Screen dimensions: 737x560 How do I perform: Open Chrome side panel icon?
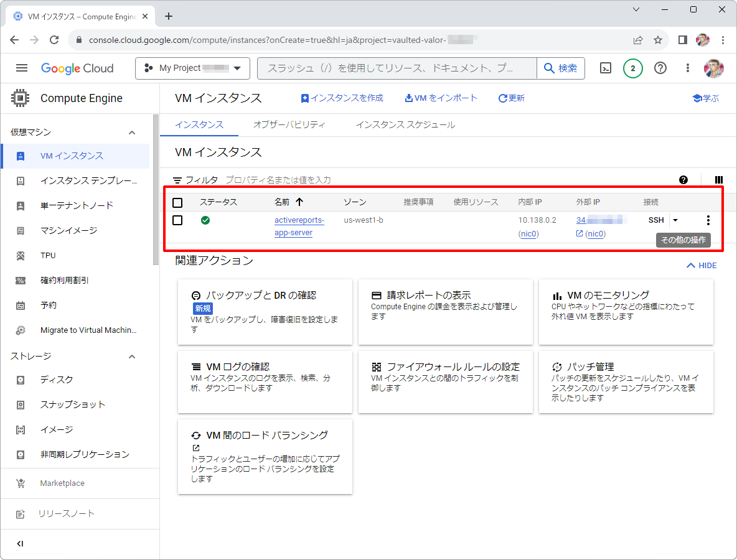point(682,40)
